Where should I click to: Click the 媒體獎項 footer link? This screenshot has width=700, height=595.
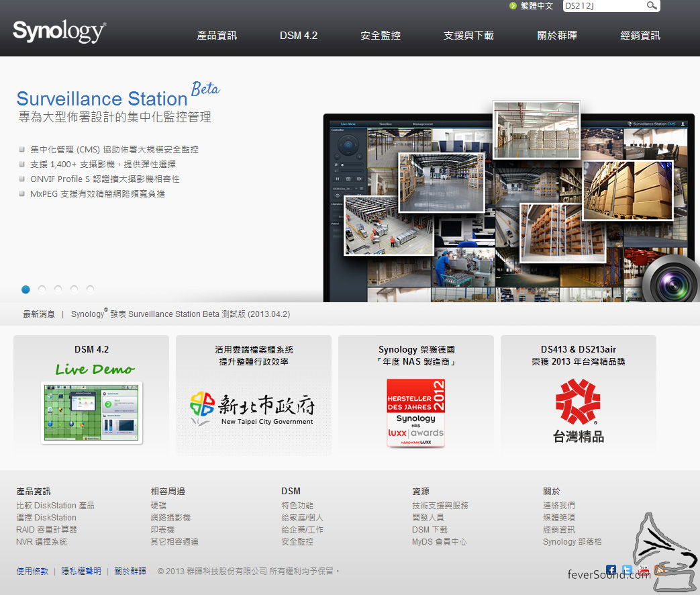(559, 517)
